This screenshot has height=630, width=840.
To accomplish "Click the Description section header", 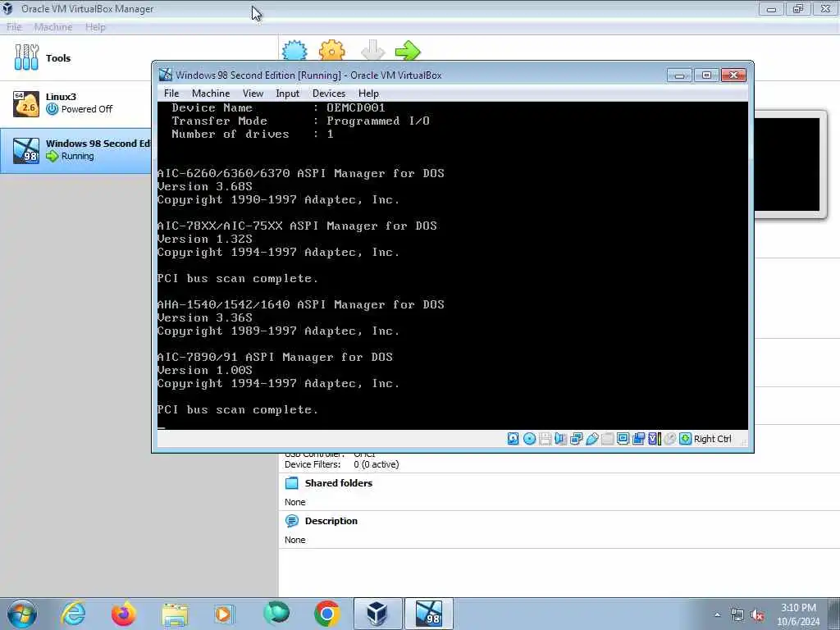I will (331, 521).
